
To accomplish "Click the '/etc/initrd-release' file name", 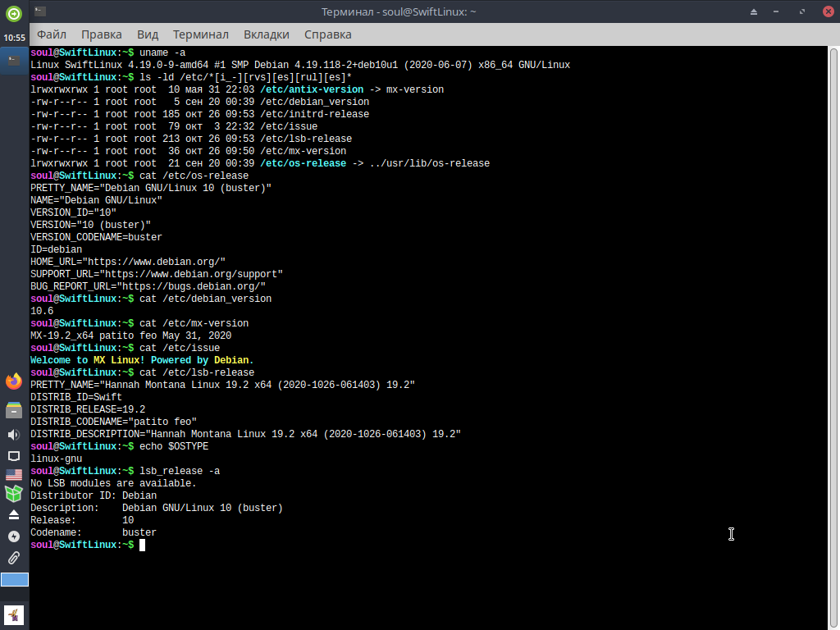I will point(314,114).
